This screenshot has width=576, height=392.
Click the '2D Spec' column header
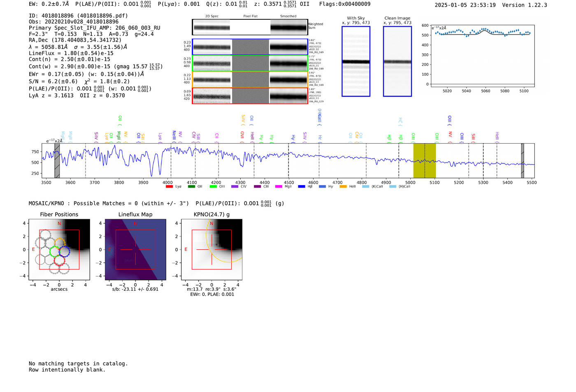pyautogui.click(x=212, y=16)
